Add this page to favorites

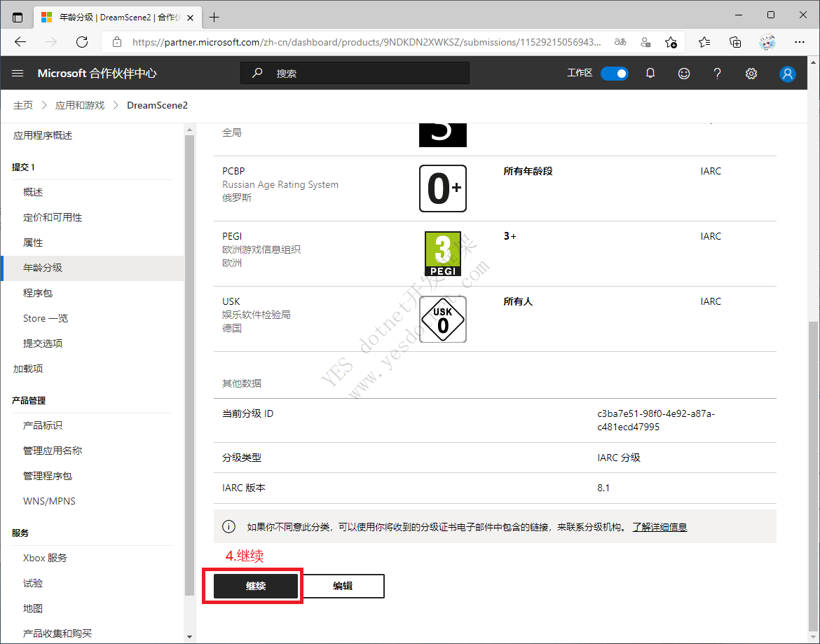coord(671,42)
